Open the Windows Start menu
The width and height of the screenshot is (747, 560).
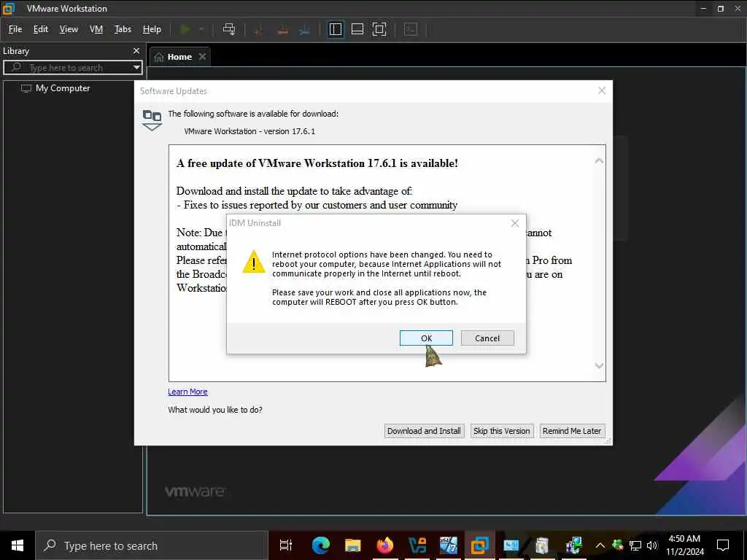coord(18,545)
